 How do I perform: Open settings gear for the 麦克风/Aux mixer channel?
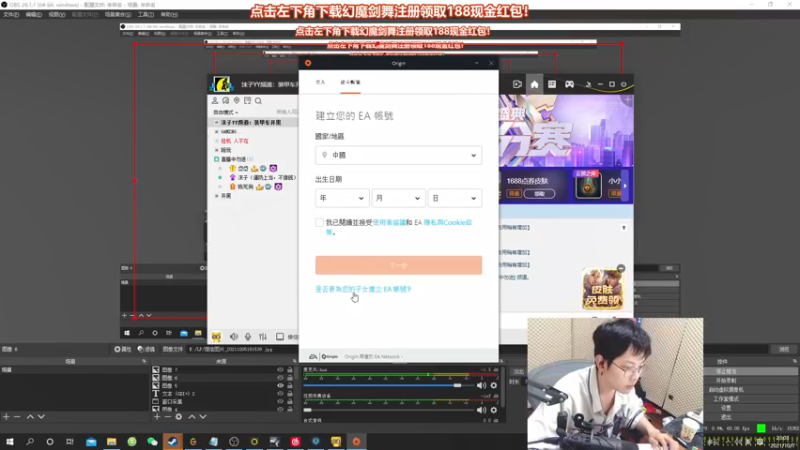[493, 386]
